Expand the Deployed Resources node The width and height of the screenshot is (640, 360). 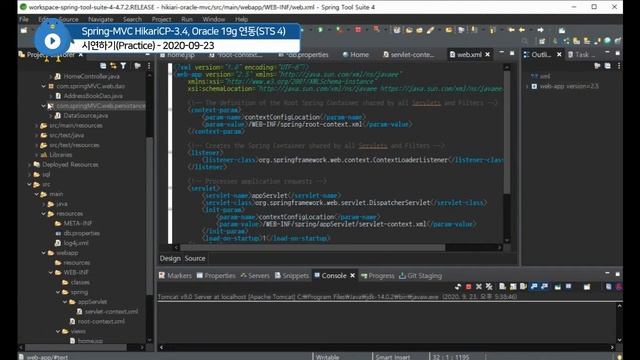(x=30, y=164)
